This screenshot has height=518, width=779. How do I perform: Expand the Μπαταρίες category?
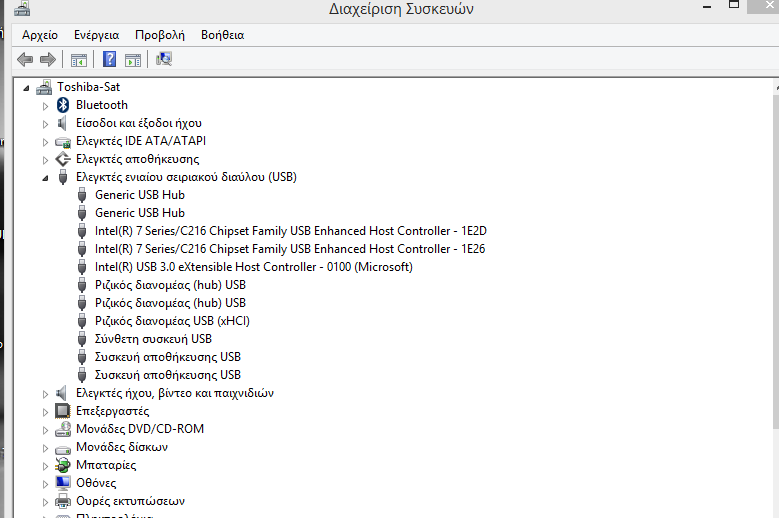tap(45, 466)
